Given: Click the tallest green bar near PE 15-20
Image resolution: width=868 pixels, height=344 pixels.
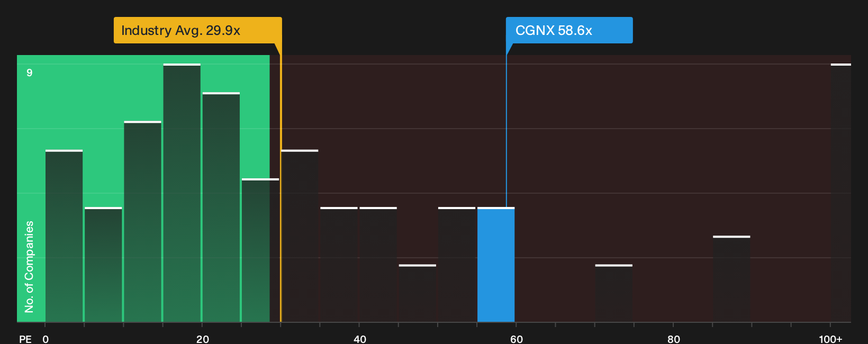Looking at the screenshot, I should point(182,193).
